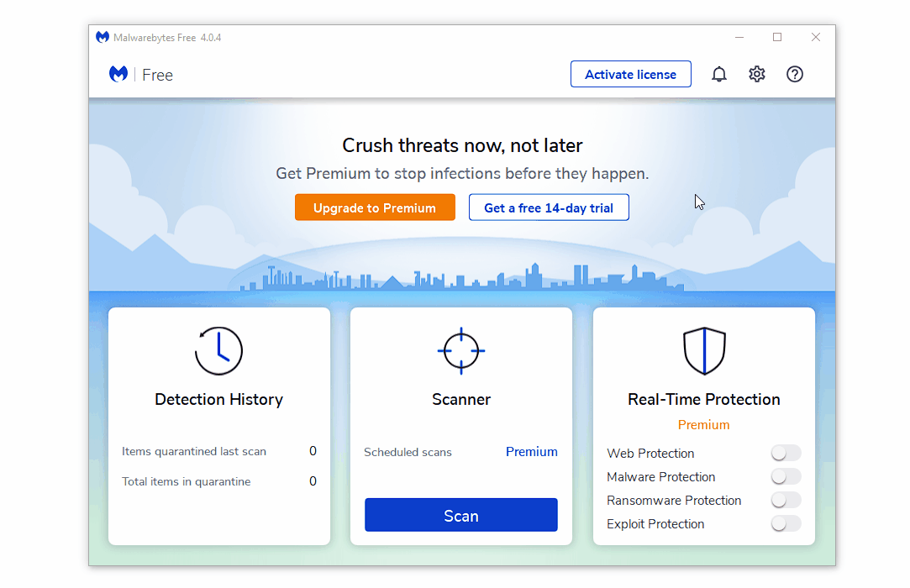Start a Scan

[x=460, y=514]
